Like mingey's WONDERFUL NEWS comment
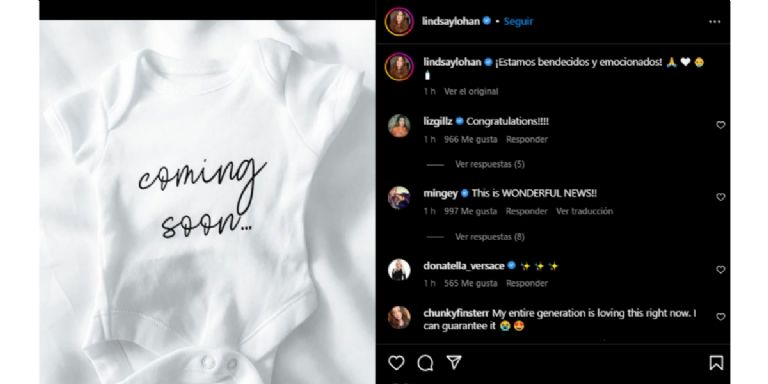Screen dimensions: 768x384 pos(720,197)
